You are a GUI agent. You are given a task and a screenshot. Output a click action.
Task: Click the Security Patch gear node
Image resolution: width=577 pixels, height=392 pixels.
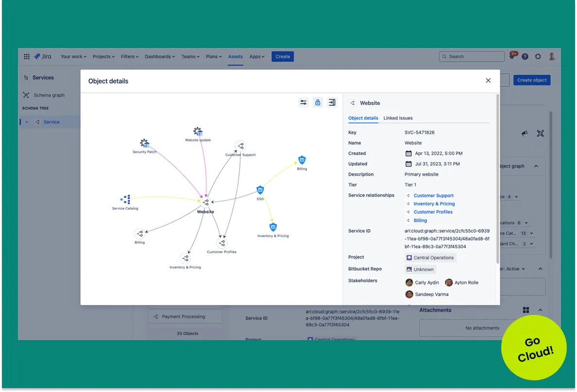click(144, 143)
